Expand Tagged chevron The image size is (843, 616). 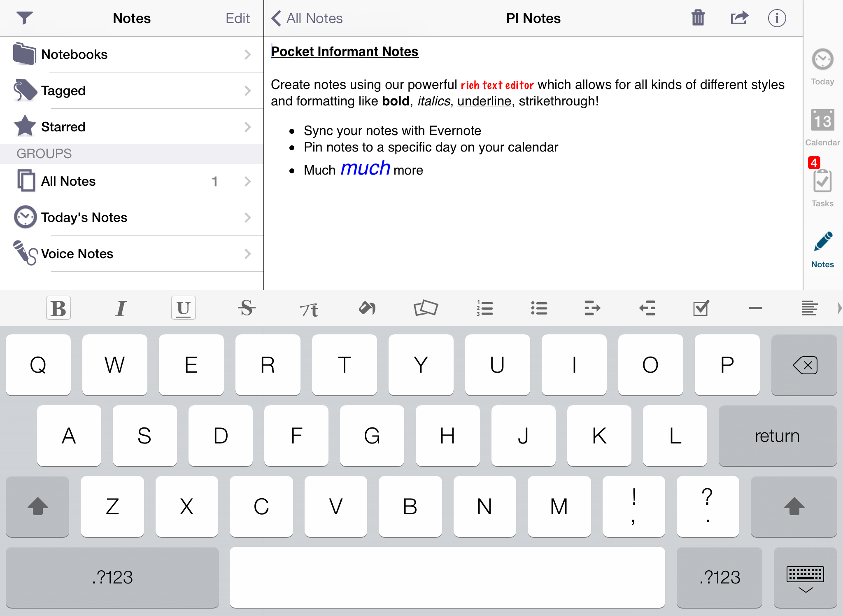point(247,91)
